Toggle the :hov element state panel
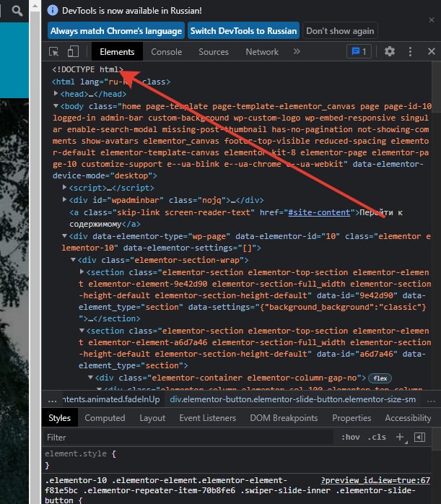 (351, 437)
